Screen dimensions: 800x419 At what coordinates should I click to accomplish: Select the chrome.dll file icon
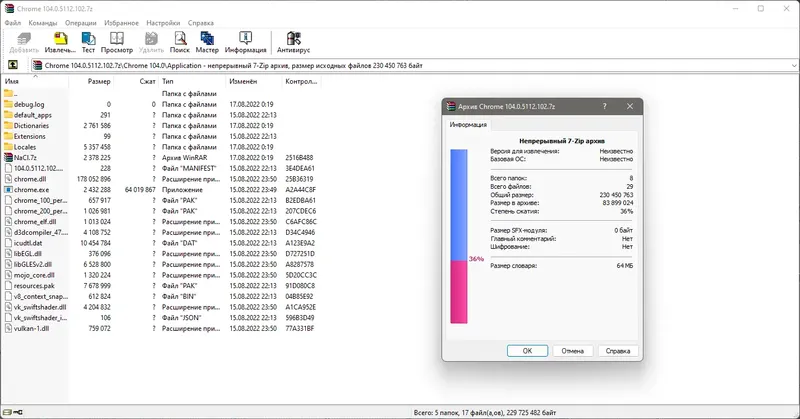pyautogui.click(x=8, y=179)
